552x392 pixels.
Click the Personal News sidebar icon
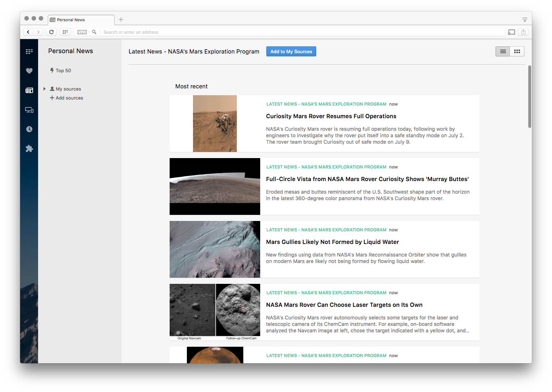pyautogui.click(x=29, y=91)
